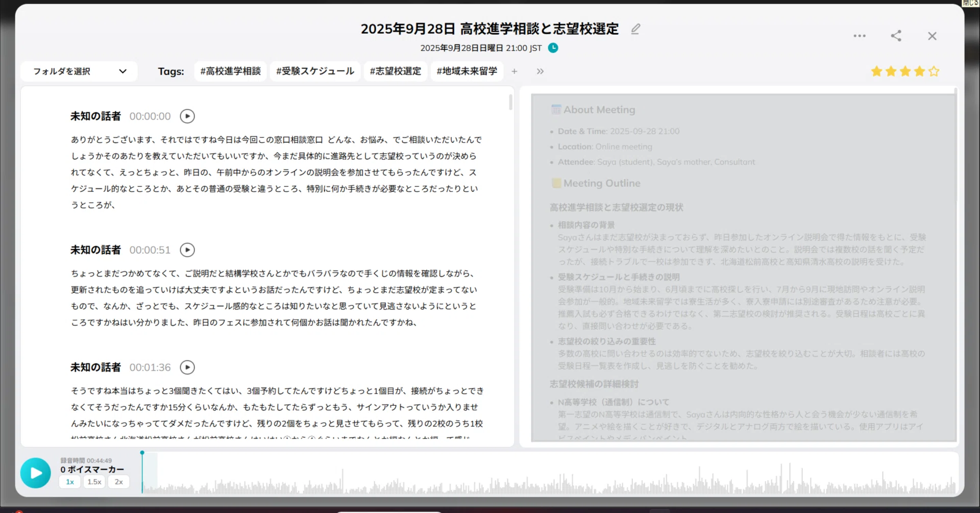Click the summary panel scrollbar
Screen dimensions: 980x513
[x=955, y=145]
